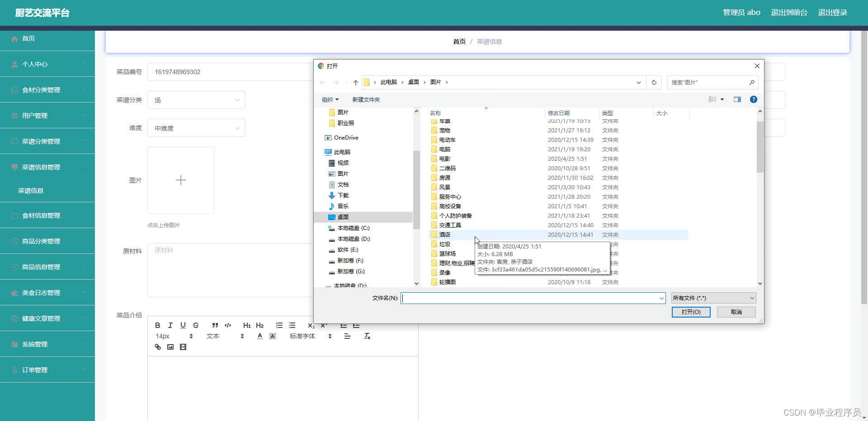The width and height of the screenshot is (868, 421).
Task: Expand 订单管理 sidebar menu
Action: [47, 370]
